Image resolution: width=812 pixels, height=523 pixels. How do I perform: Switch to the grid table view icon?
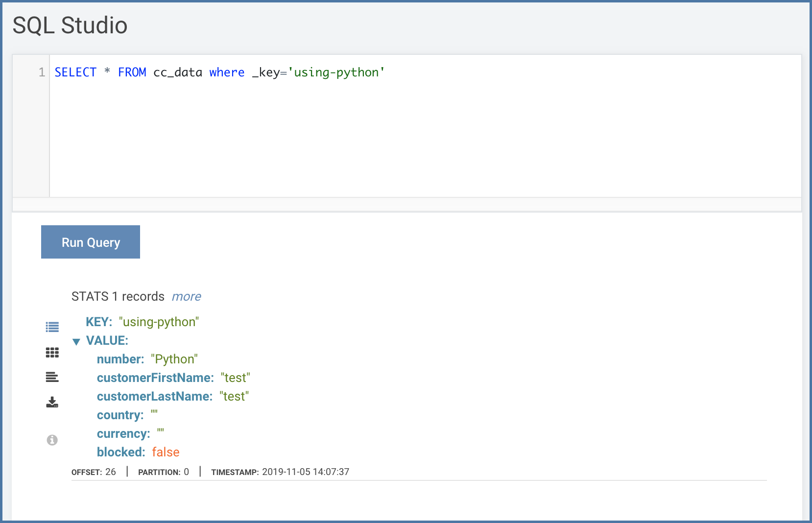coord(52,353)
